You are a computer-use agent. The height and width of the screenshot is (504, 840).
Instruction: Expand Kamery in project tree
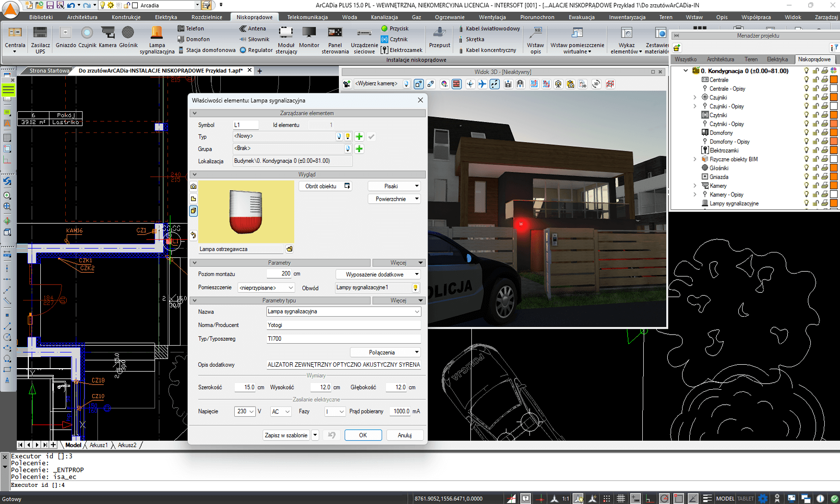pos(695,186)
